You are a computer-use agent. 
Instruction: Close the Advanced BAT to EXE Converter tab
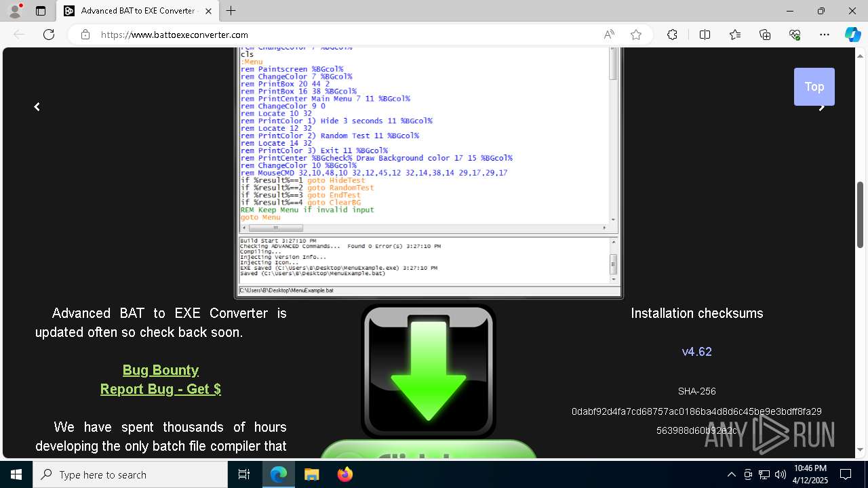point(208,11)
